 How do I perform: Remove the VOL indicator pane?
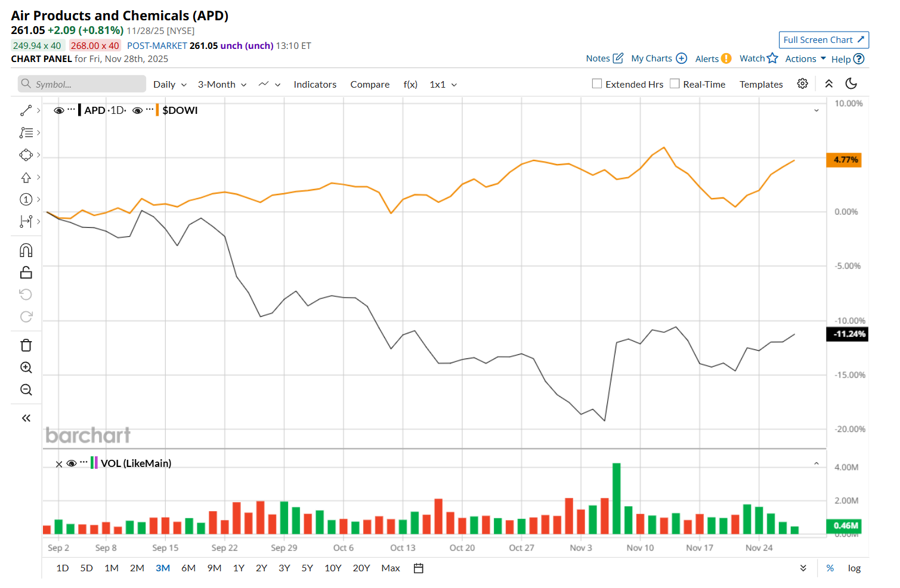click(58, 464)
